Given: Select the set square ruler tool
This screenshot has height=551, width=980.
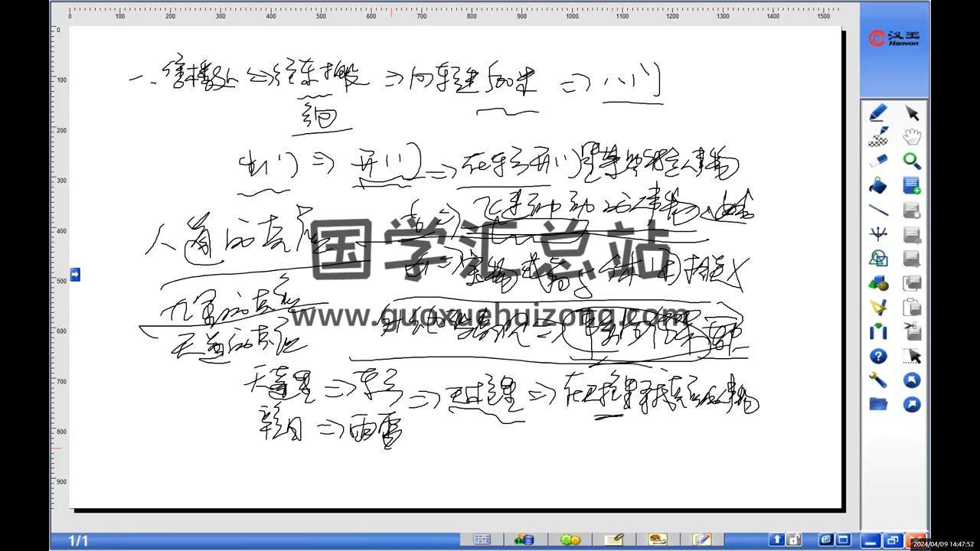Looking at the screenshot, I should 878,308.
